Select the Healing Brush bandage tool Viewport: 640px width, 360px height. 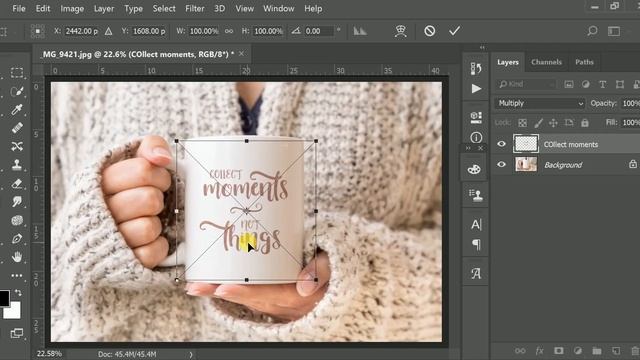point(17,128)
